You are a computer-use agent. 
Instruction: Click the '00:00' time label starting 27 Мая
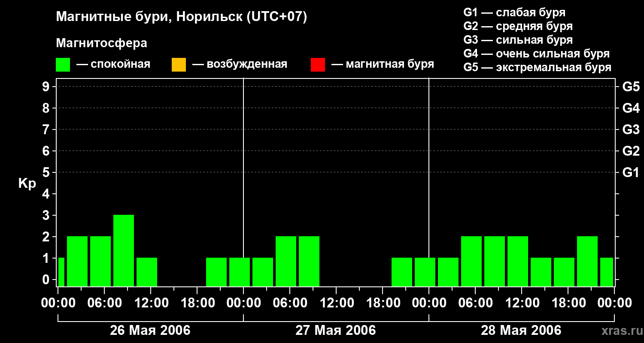(243, 303)
